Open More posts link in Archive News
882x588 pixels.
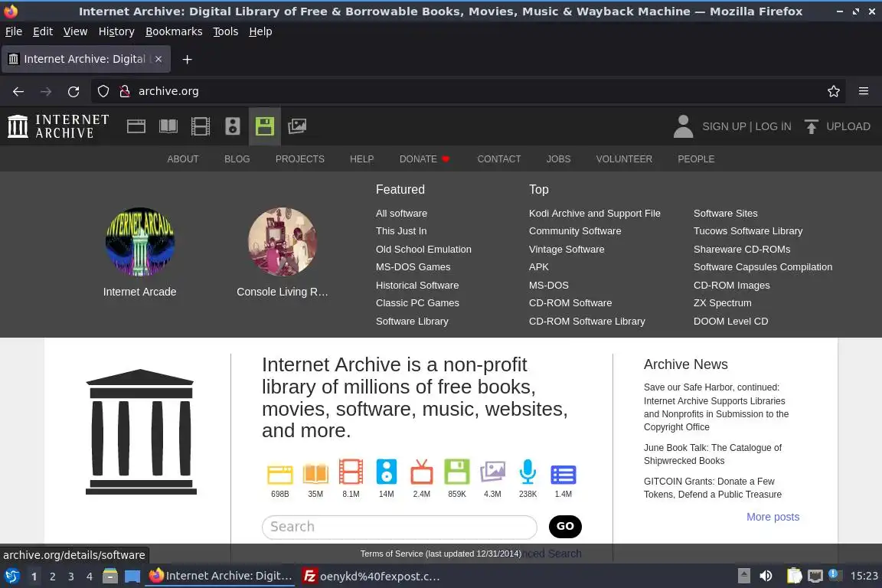tap(773, 517)
